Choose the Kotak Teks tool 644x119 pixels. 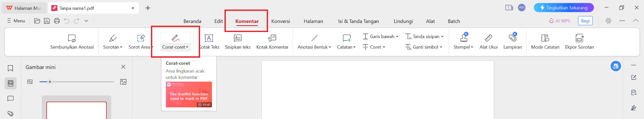(209, 42)
